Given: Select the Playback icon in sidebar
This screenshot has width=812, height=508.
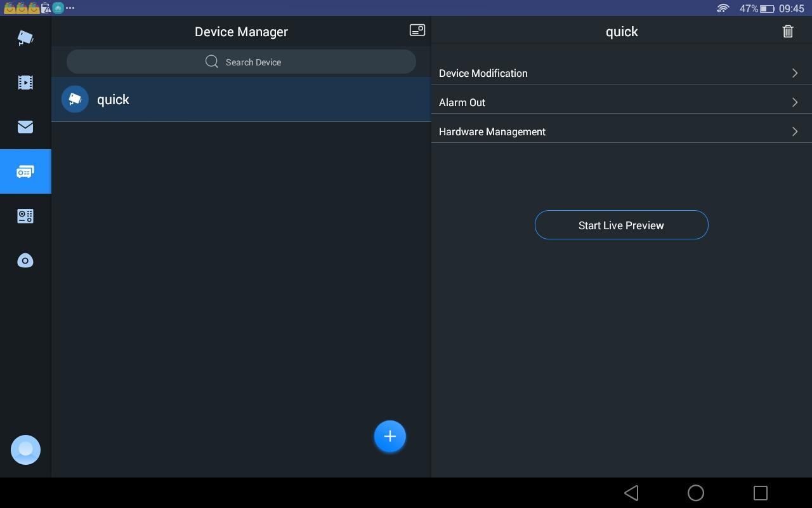Looking at the screenshot, I should (x=25, y=83).
